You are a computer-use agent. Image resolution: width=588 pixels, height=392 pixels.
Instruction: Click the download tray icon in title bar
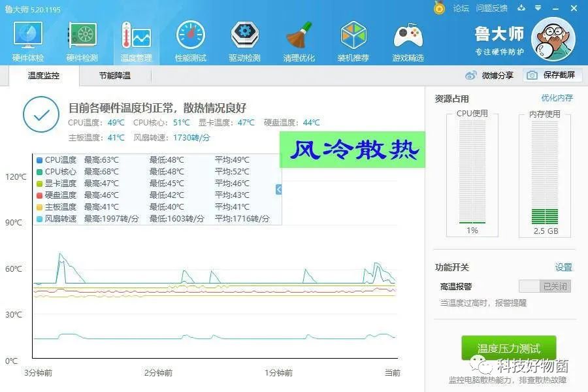[521, 7]
